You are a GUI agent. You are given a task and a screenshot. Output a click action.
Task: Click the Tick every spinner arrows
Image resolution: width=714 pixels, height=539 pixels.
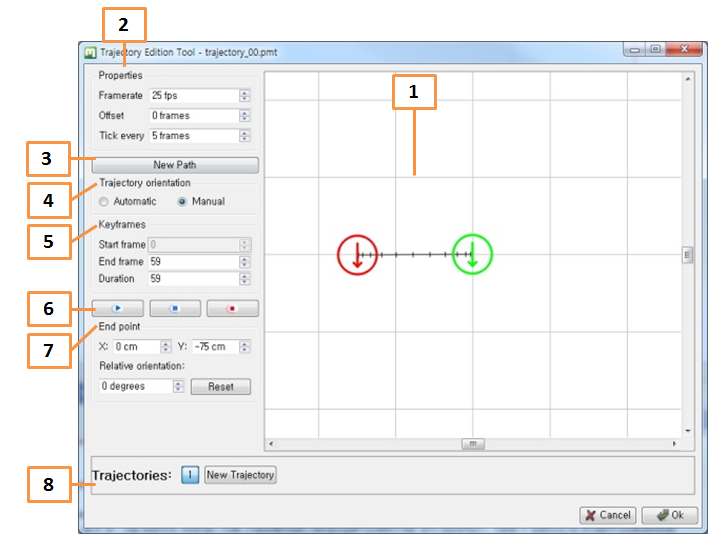[x=245, y=136]
